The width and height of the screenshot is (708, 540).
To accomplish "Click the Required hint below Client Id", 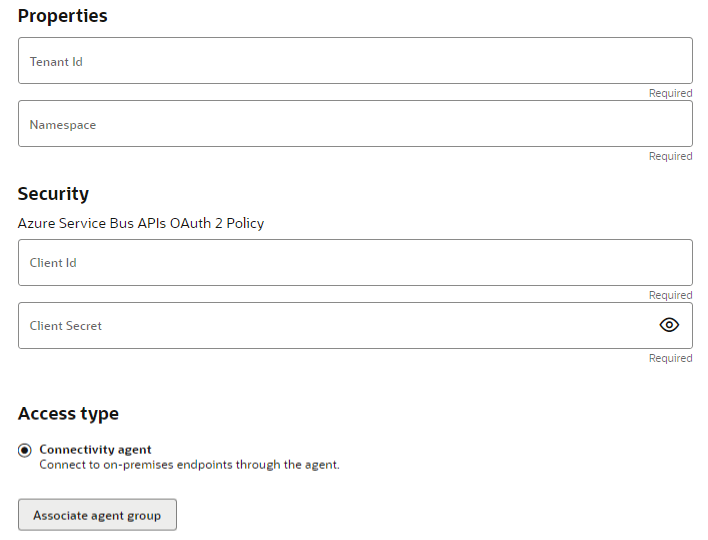I will tap(670, 295).
